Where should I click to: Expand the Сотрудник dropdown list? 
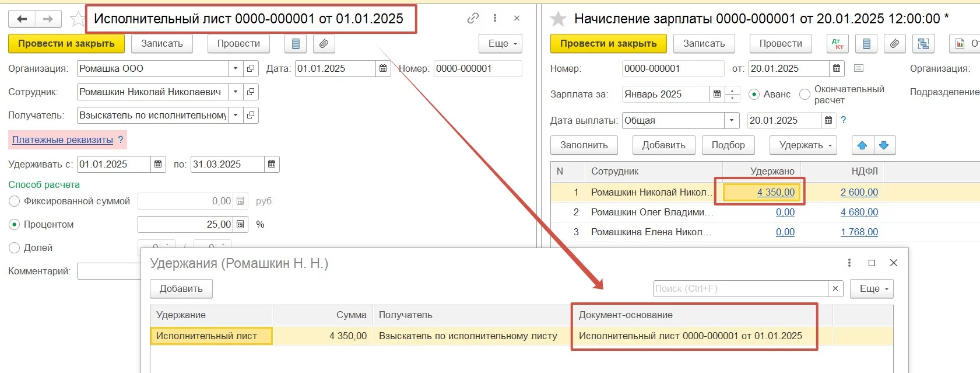click(236, 92)
